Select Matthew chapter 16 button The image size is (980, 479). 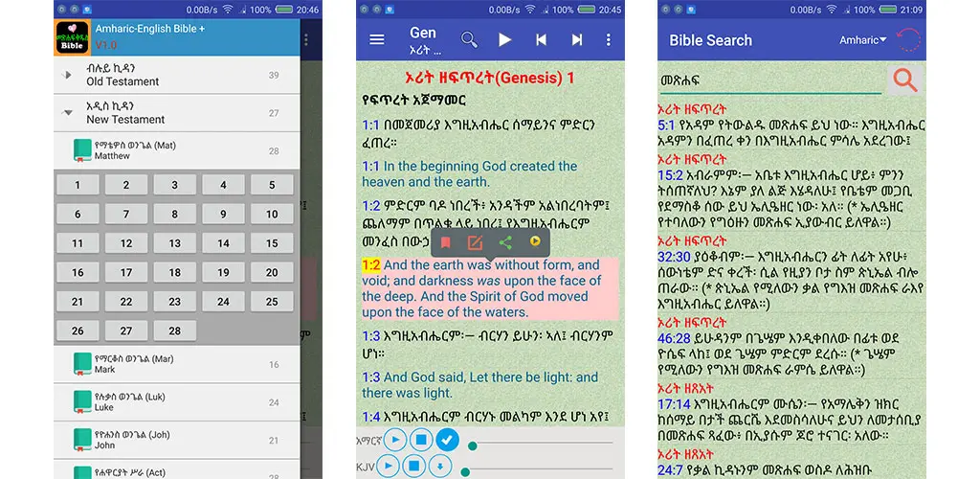click(78, 272)
